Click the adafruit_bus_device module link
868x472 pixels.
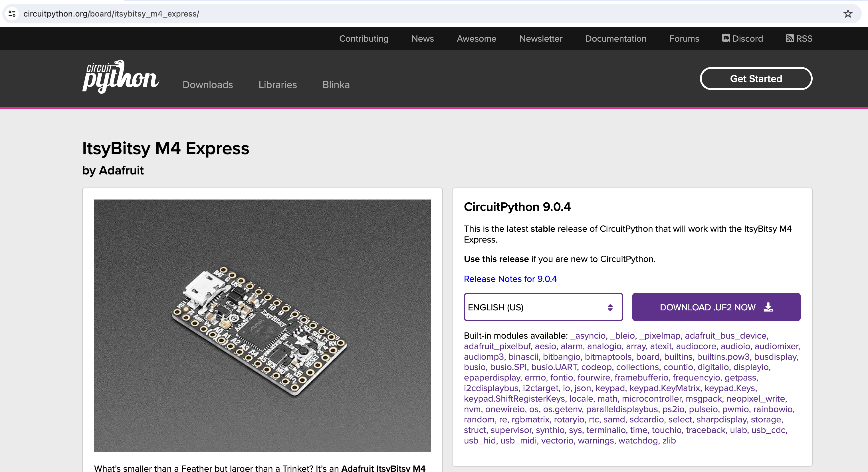pos(726,336)
